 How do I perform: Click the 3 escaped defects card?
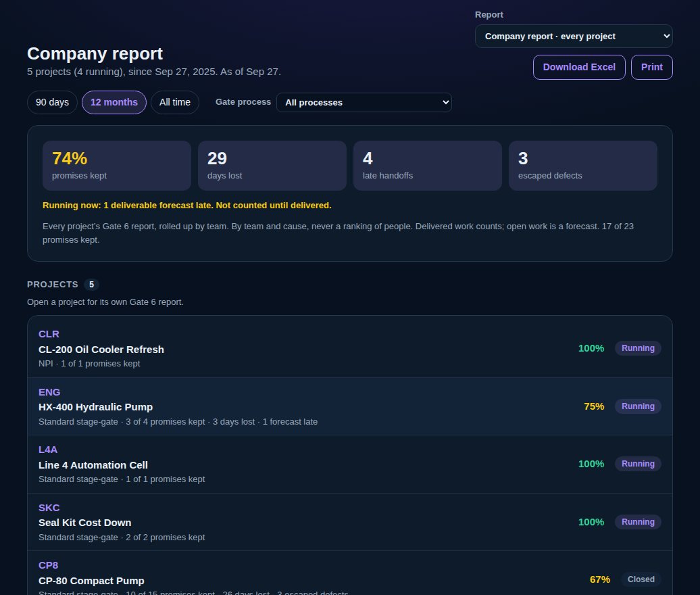pyautogui.click(x=583, y=166)
